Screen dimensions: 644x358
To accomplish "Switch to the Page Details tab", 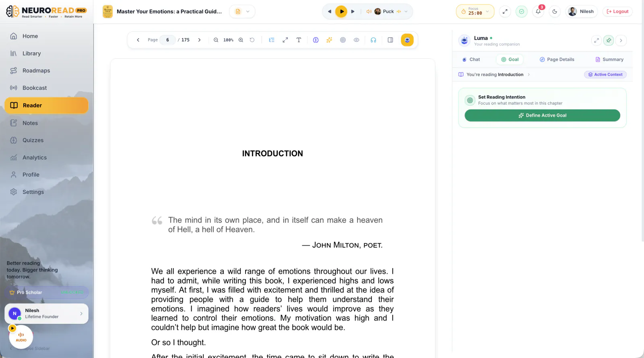I will pyautogui.click(x=557, y=60).
